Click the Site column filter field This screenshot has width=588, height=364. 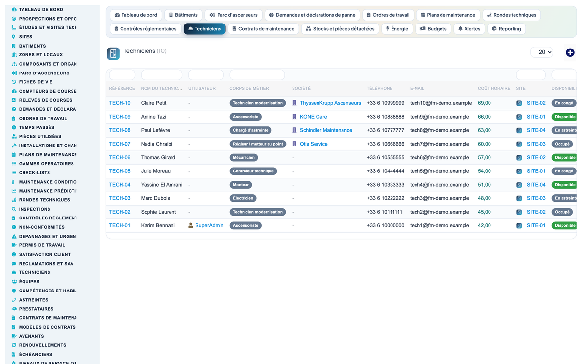pyautogui.click(x=531, y=75)
